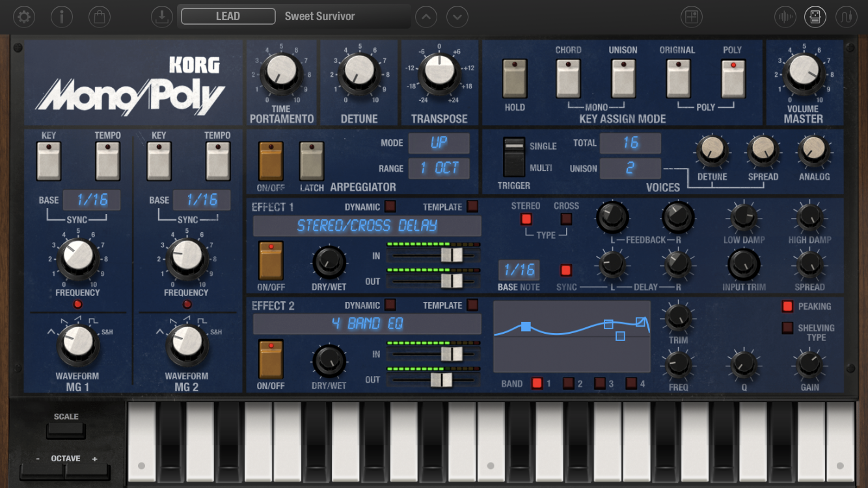868x488 pixels.
Task: Open the info icon
Action: click(62, 16)
